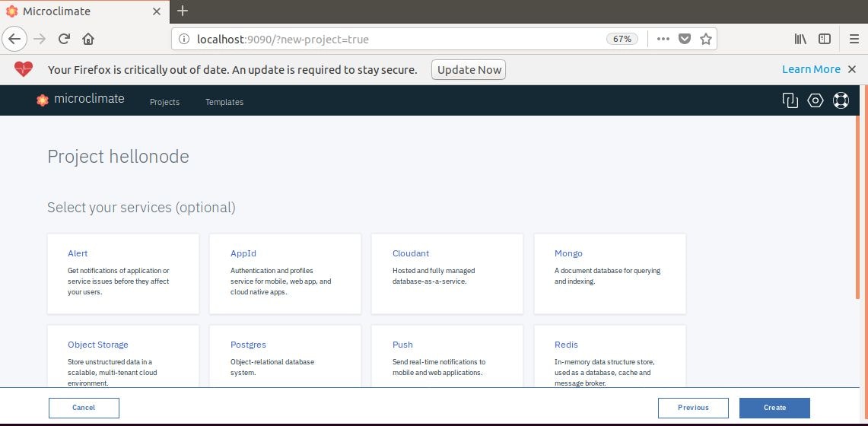Show site information icon in address bar
The image size is (868, 426).
point(183,40)
